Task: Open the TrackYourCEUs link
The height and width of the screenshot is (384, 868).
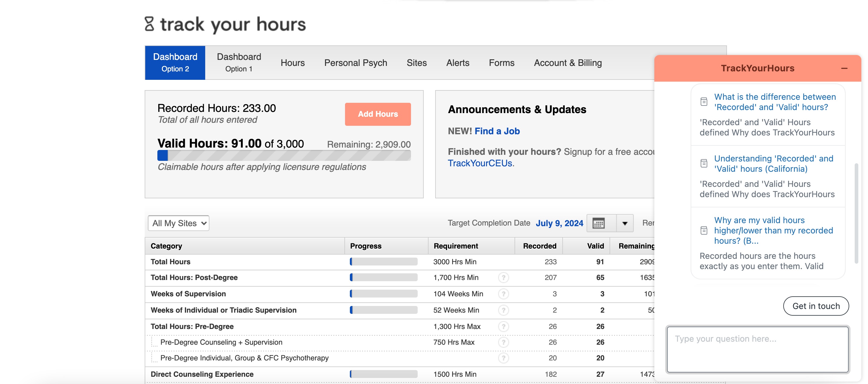Action: pos(480,163)
